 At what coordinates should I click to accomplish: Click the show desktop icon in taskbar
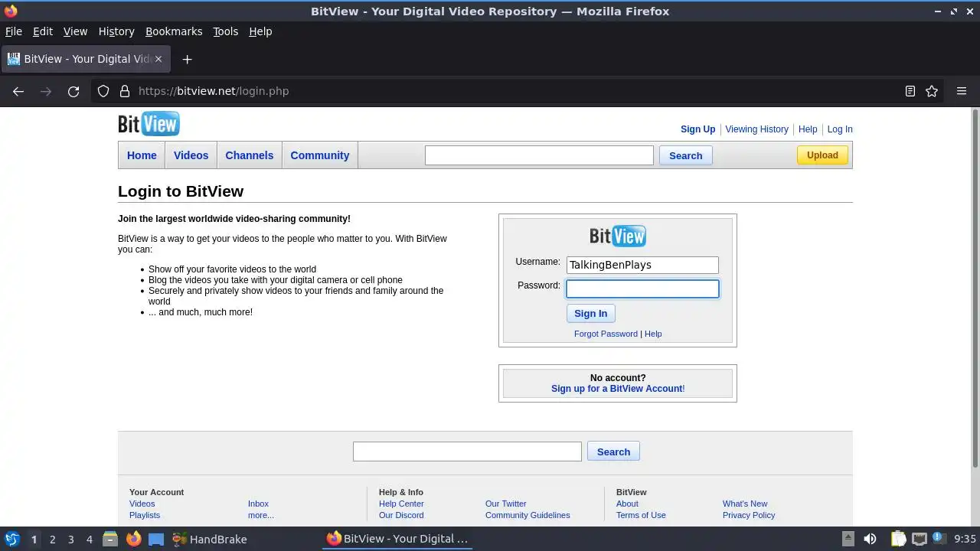tap(156, 539)
